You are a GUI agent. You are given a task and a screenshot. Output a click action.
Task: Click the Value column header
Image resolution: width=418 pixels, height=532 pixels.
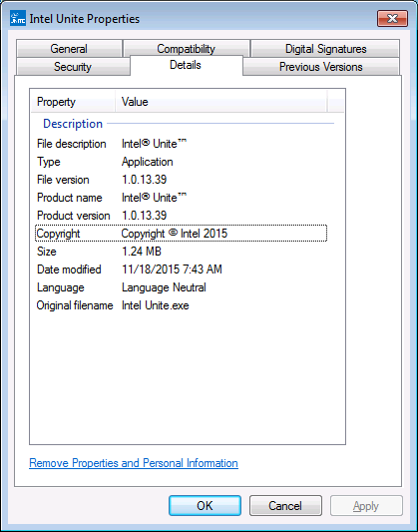(221, 102)
